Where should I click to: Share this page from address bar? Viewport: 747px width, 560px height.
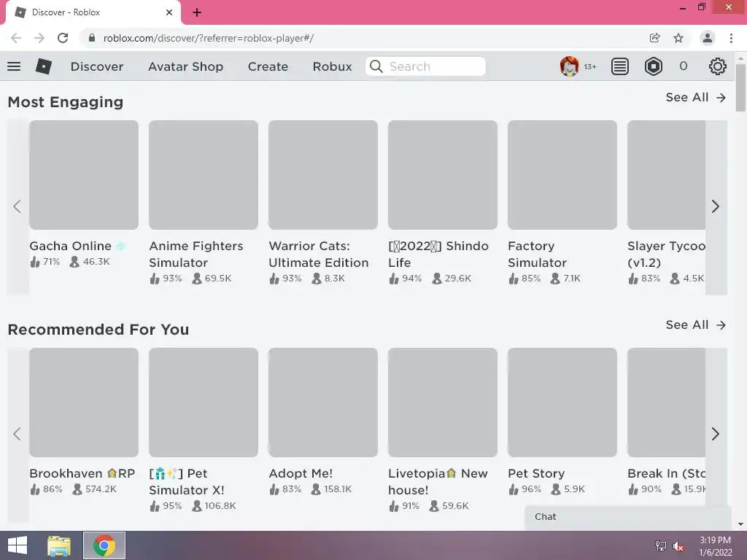pyautogui.click(x=655, y=38)
